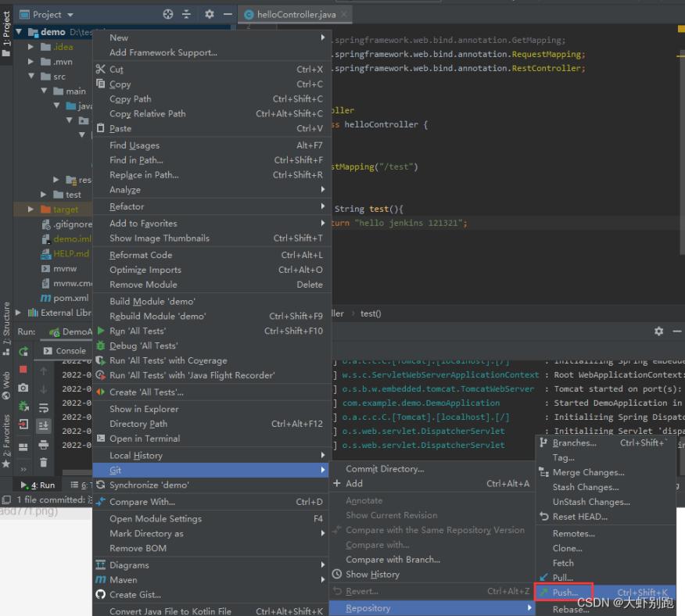This screenshot has height=616, width=685.
Task: Expand the target folder in project tree
Action: click(x=31, y=210)
